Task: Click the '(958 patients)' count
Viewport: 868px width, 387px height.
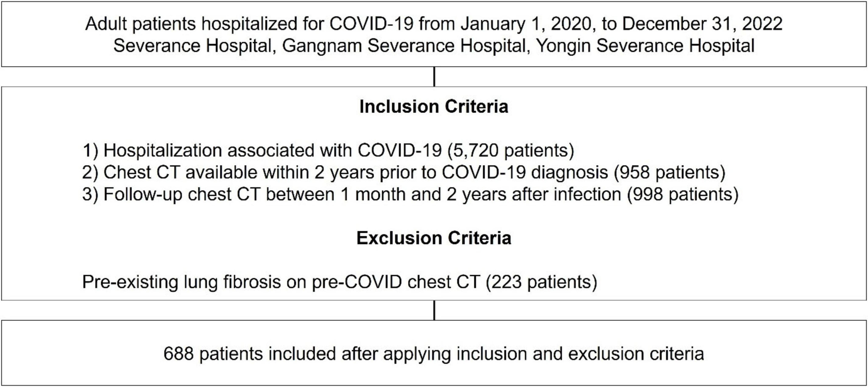Action: (669, 172)
